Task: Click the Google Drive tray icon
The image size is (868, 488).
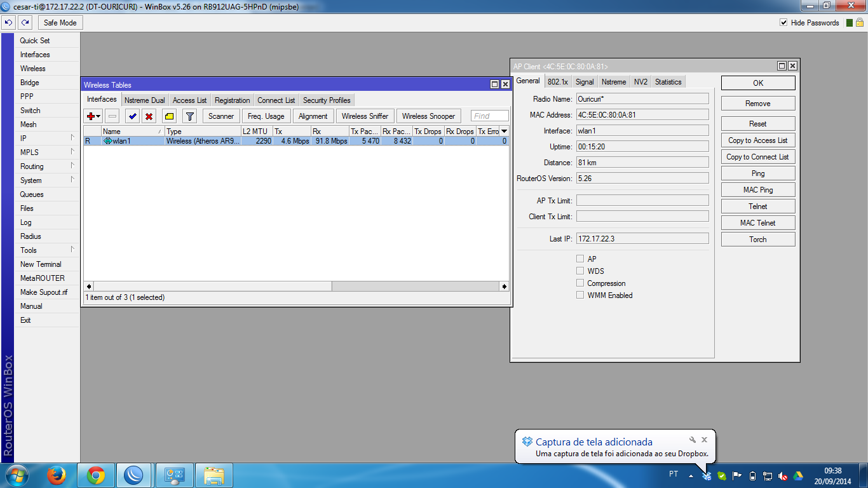Action: pos(798,476)
